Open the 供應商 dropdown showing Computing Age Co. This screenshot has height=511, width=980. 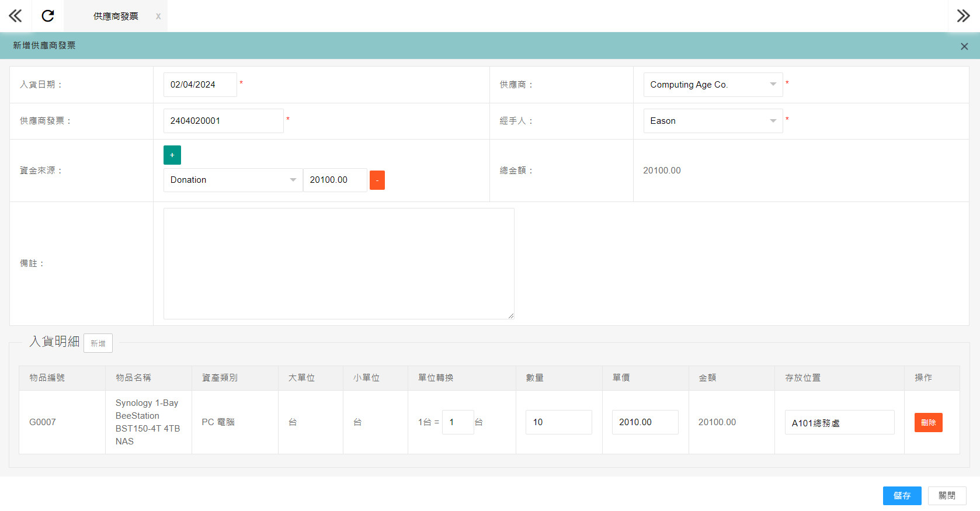(713, 85)
